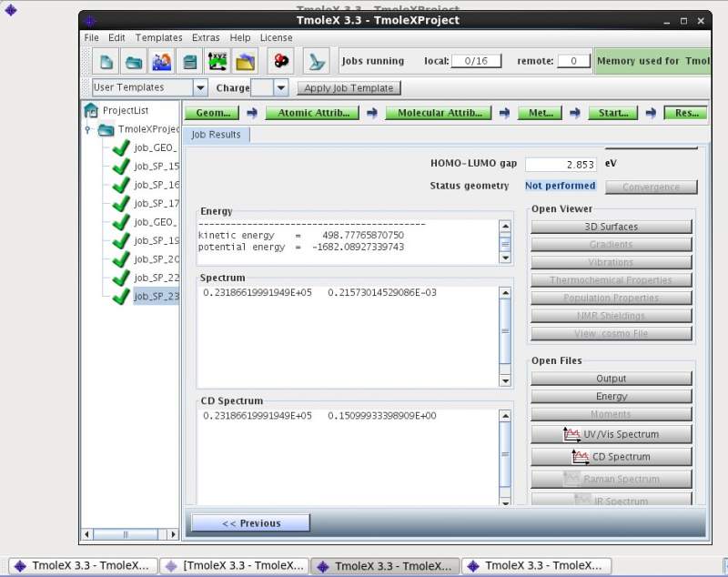The height and width of the screenshot is (577, 728).
Task: Click the TmoleXProject folder icon
Action: pyautogui.click(x=106, y=129)
